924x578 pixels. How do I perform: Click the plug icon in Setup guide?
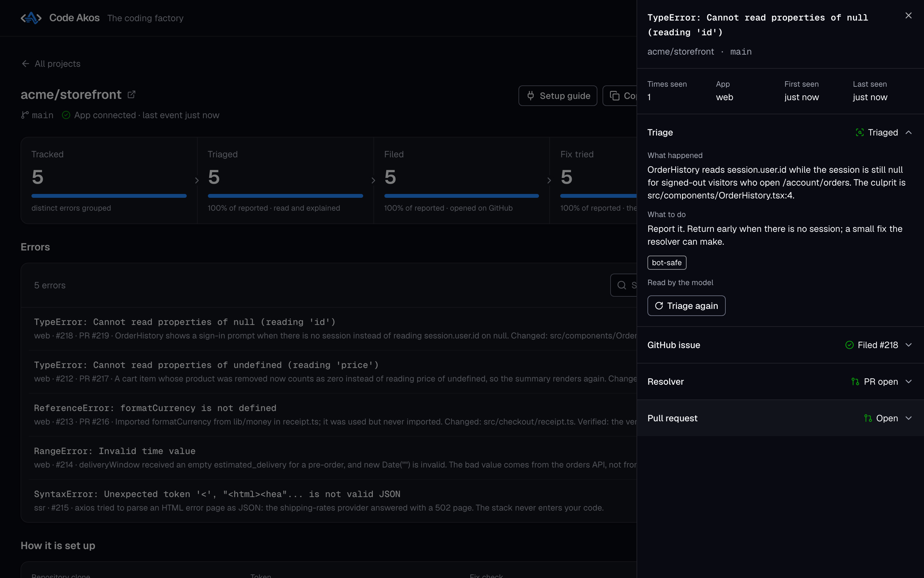point(531,96)
